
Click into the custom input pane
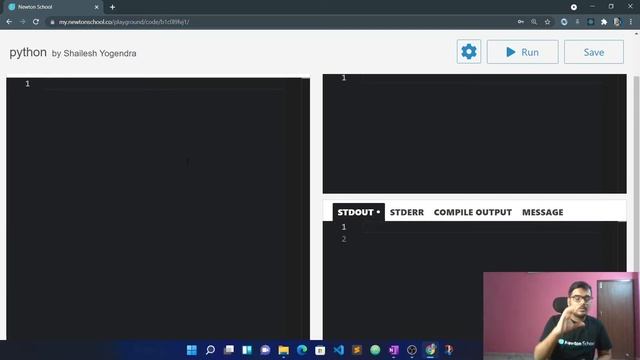(474, 133)
